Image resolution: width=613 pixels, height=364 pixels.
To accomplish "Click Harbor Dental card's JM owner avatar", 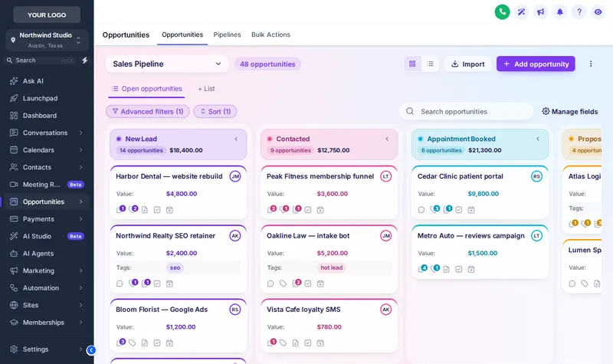I will [235, 176].
